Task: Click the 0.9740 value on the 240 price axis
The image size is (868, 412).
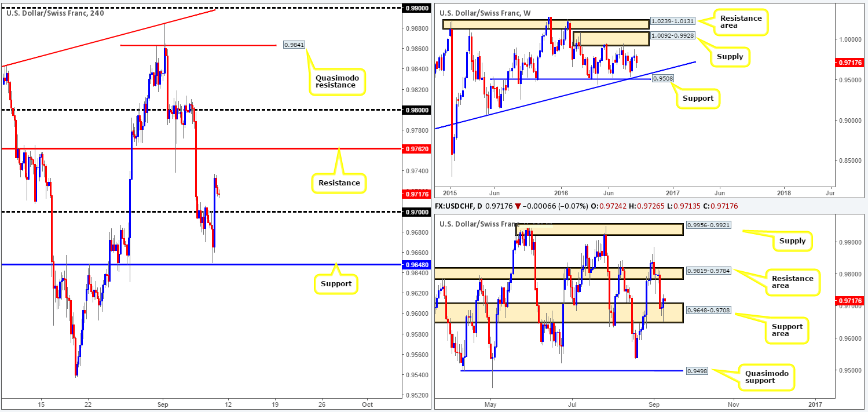Action: click(417, 171)
